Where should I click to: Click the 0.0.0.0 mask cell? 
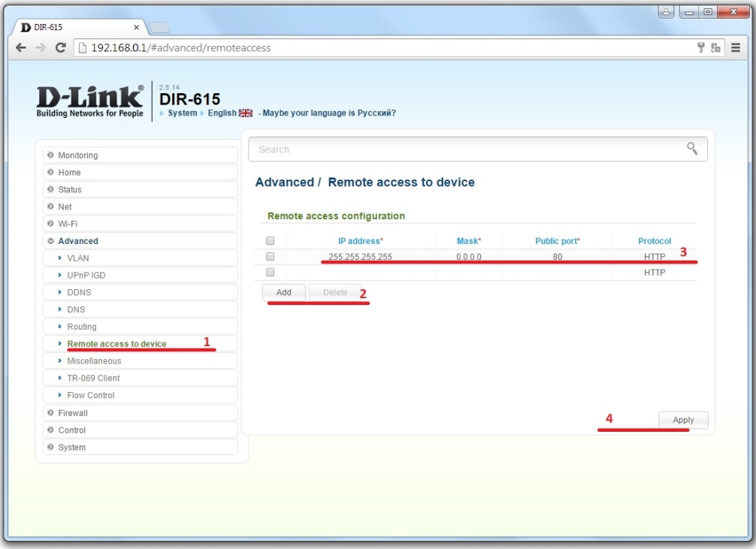coord(469,257)
